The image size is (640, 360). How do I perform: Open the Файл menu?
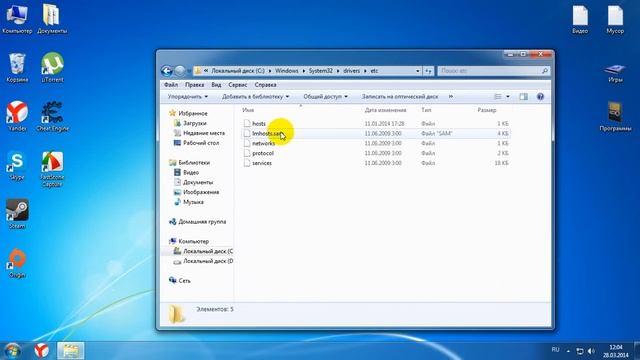tap(171, 85)
